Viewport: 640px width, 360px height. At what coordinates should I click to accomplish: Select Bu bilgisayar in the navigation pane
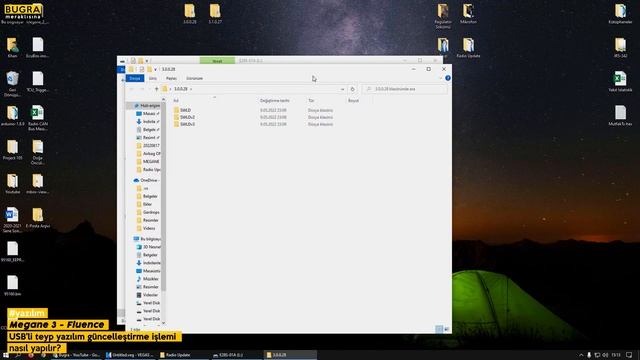[147, 239]
